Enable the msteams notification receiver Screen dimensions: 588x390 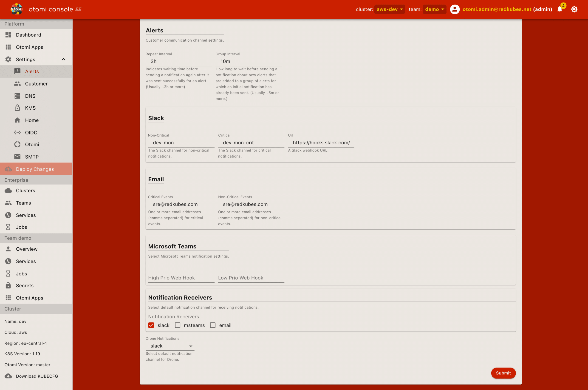pos(178,325)
